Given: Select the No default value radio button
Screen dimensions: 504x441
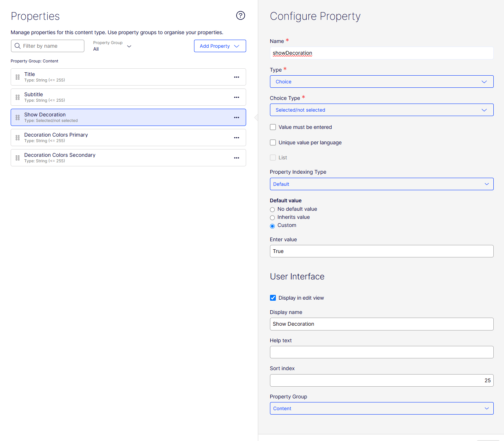Looking at the screenshot, I should (272, 209).
